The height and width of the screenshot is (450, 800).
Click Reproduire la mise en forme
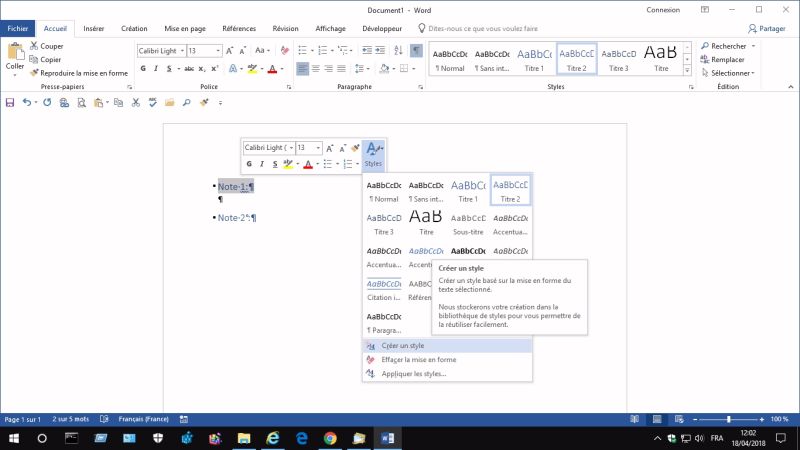pos(79,73)
